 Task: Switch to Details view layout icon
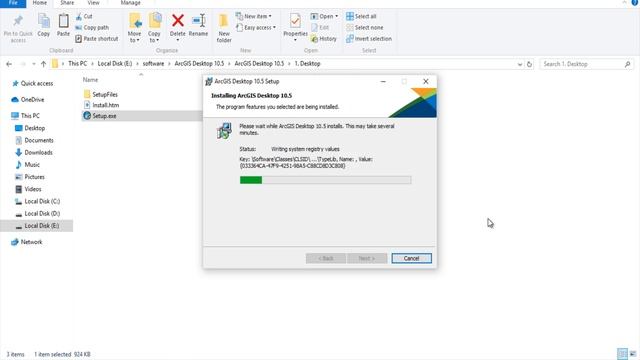[622, 354]
